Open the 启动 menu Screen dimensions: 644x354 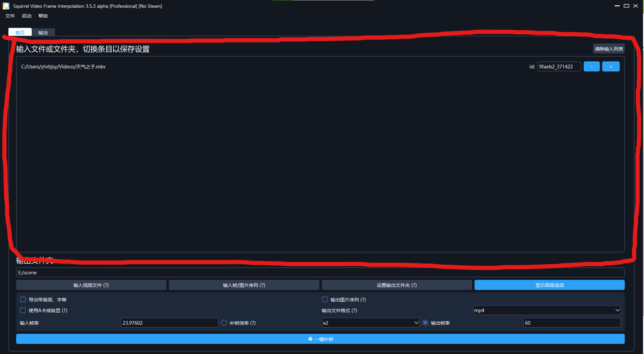[27, 16]
